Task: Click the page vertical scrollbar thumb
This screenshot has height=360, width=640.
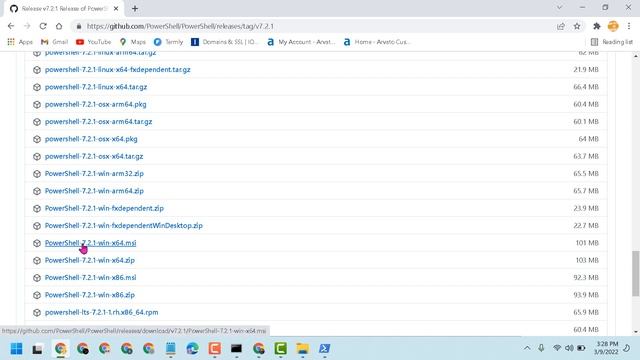Action: (x=636, y=273)
